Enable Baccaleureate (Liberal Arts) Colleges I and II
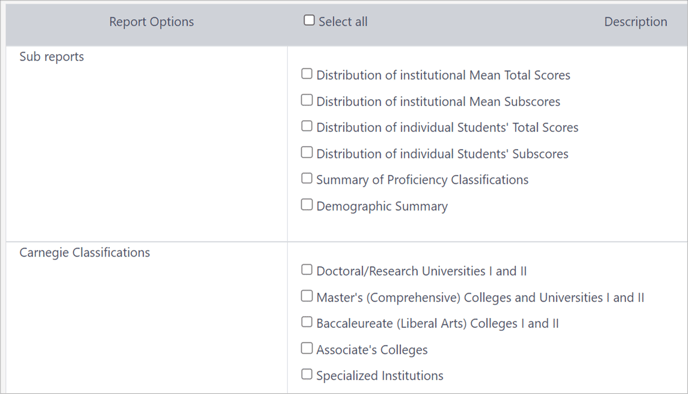The width and height of the screenshot is (688, 394). coord(307,322)
